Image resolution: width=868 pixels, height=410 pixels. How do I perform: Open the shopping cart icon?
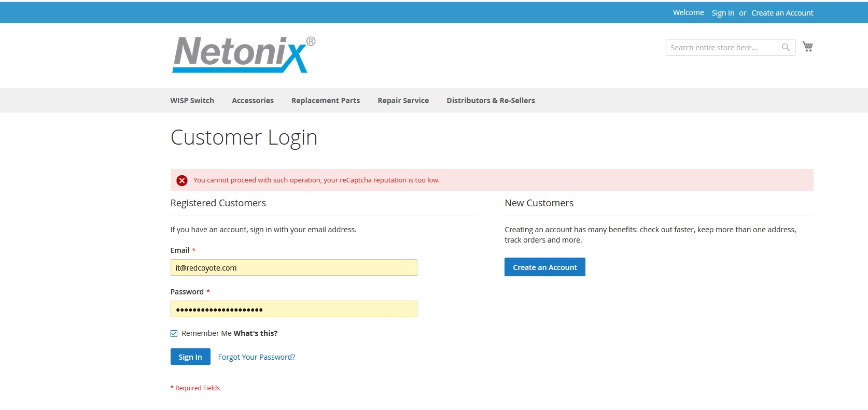point(807,47)
